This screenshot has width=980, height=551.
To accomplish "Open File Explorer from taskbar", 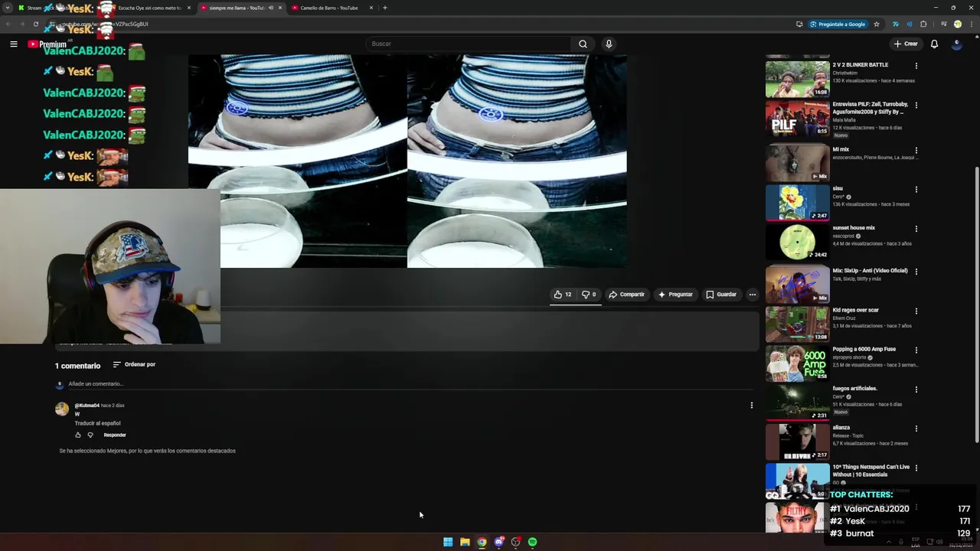I will 465,542.
